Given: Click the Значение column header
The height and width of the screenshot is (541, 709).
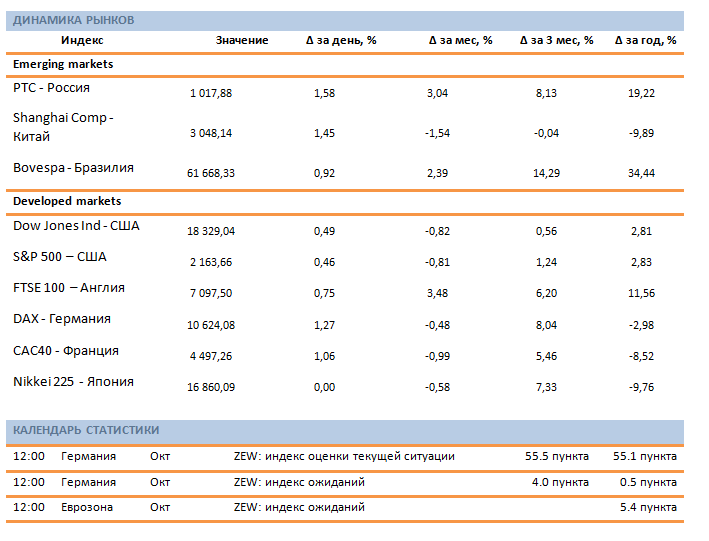Looking at the screenshot, I should [x=242, y=40].
